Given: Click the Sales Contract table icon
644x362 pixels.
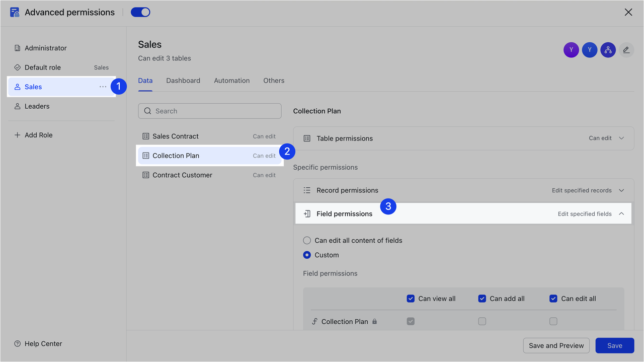Looking at the screenshot, I should (x=146, y=136).
